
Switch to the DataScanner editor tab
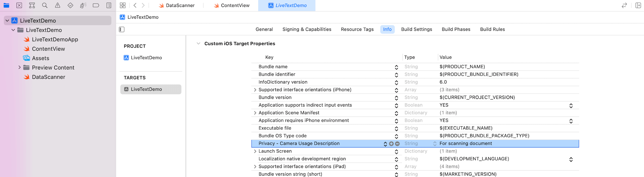tap(176, 5)
